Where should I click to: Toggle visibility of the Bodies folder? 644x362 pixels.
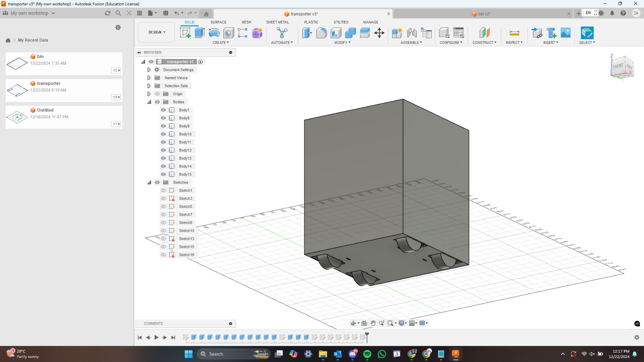(157, 102)
